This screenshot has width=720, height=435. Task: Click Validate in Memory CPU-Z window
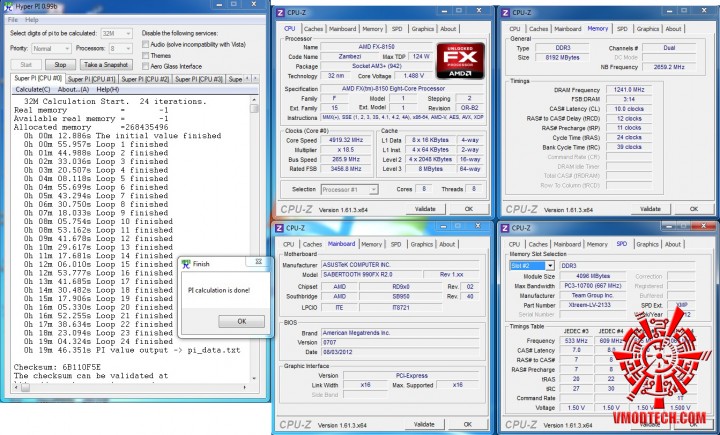[650, 209]
